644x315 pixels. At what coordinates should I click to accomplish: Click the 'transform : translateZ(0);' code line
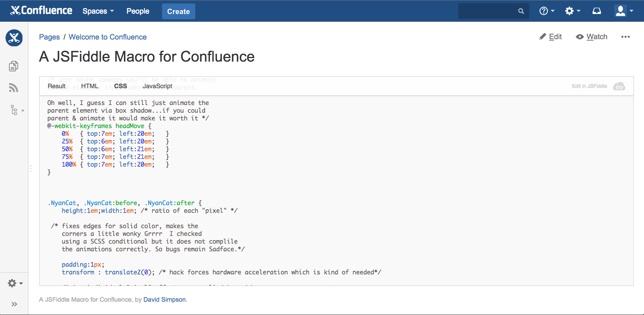(108, 272)
